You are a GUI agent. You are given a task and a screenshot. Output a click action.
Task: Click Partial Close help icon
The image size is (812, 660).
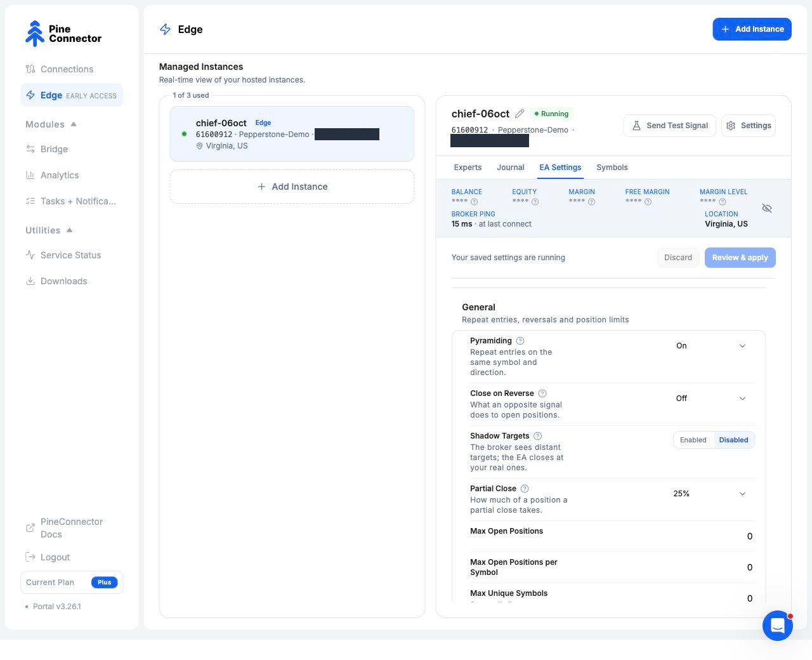525,489
